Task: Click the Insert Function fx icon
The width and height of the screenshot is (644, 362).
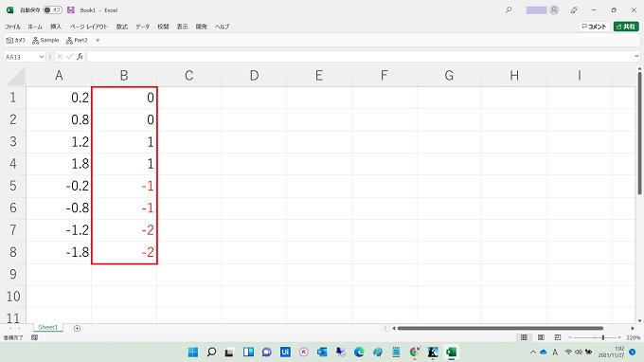Action: coord(80,56)
